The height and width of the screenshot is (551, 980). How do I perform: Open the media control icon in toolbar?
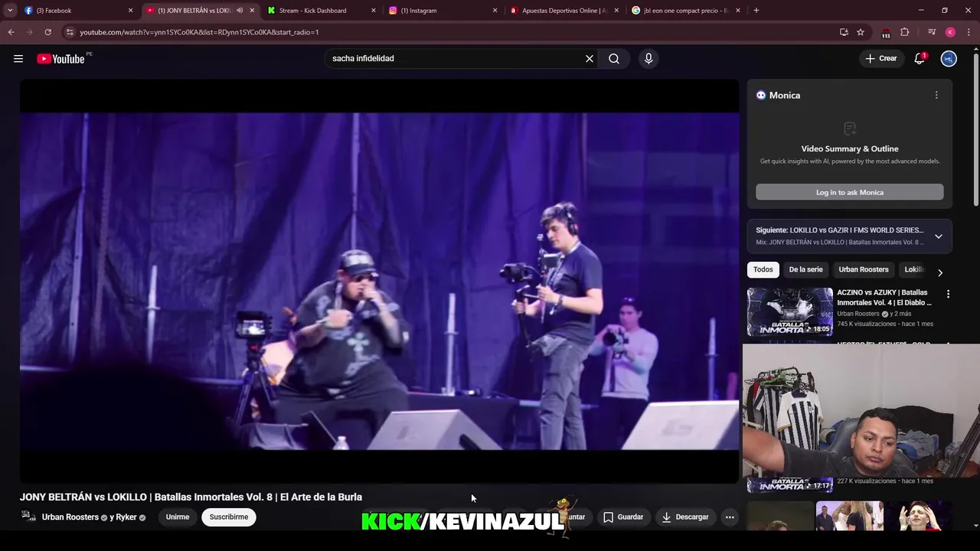tap(932, 32)
